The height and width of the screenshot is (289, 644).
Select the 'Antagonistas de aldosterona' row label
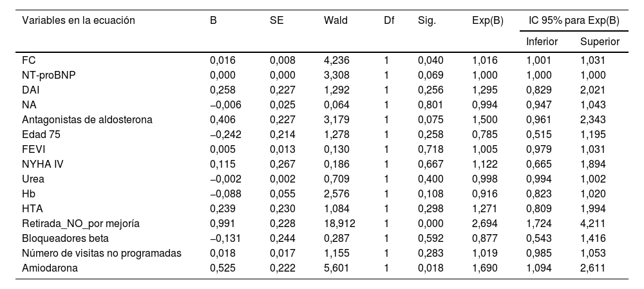[x=82, y=119]
